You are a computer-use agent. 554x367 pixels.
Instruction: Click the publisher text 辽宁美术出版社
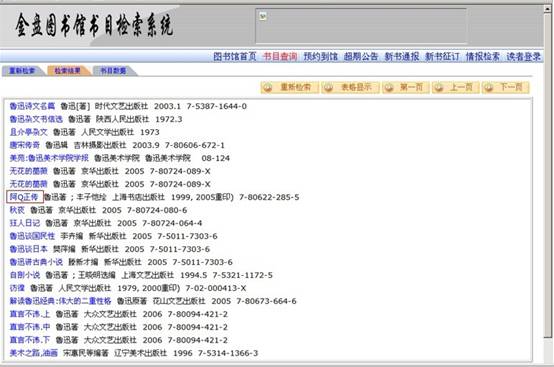[x=140, y=353]
